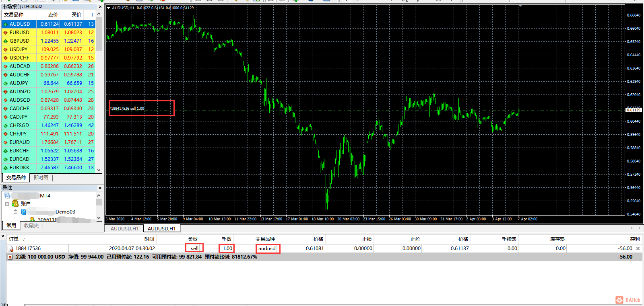
Task: Click the balance summary row icon
Action: 10,257
